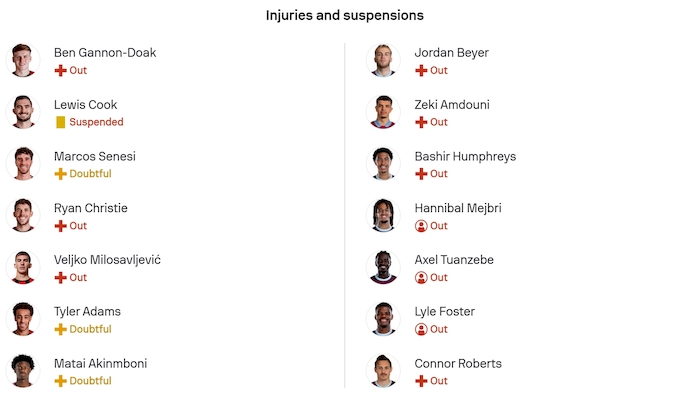
Task: Click the unavailable person icon under Hannibal Mejbri
Action: (x=421, y=226)
